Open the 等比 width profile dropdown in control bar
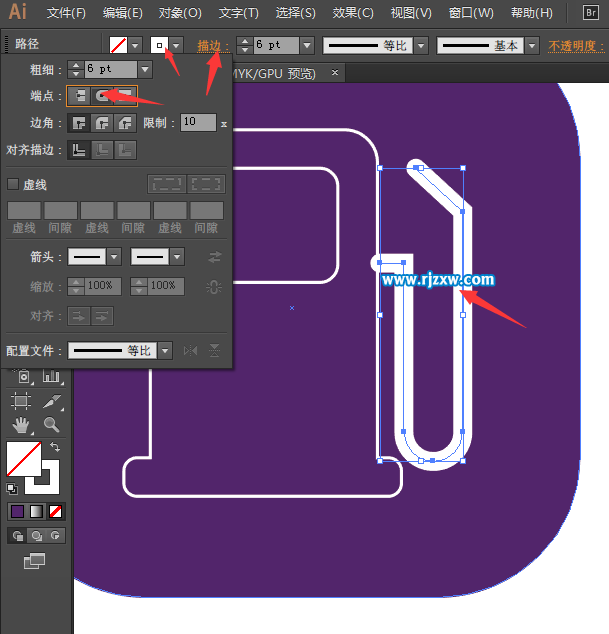Screen dimensions: 609x634 click(x=421, y=45)
